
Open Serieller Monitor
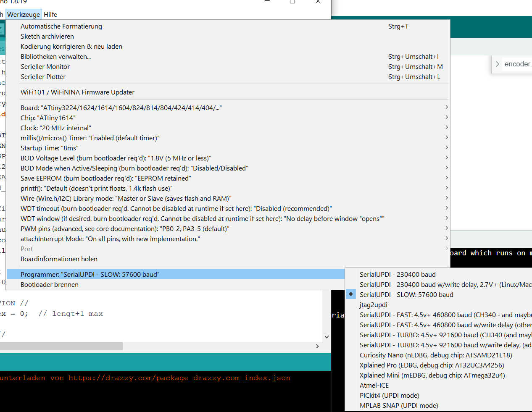point(45,66)
